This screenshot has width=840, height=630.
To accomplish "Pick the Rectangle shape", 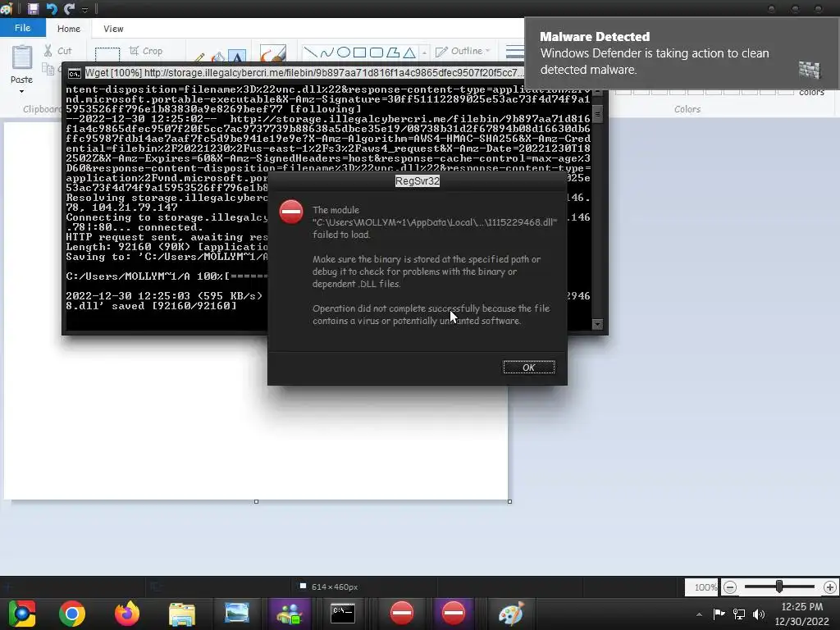I will coord(360,52).
